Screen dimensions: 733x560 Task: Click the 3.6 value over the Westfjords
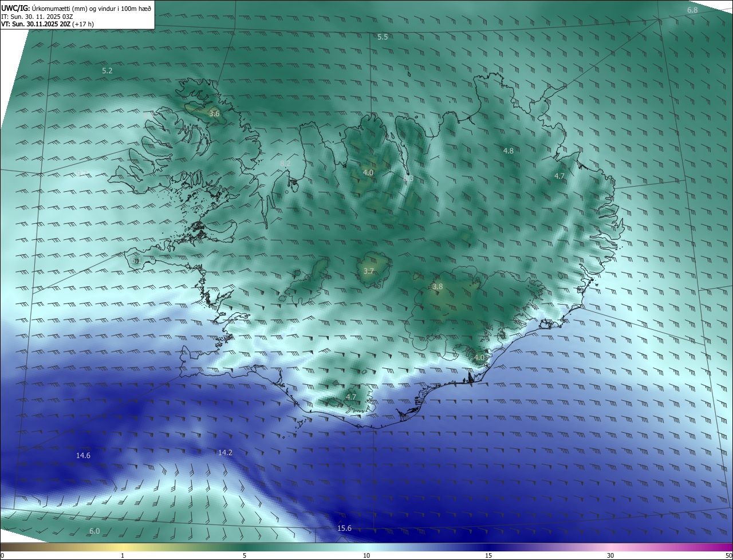(214, 114)
